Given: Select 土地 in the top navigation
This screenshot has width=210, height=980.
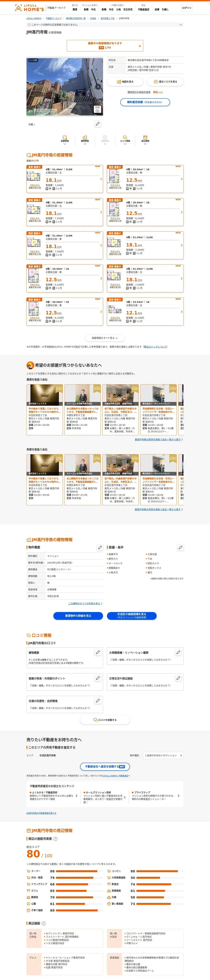Looking at the screenshot, I should tap(119, 9).
